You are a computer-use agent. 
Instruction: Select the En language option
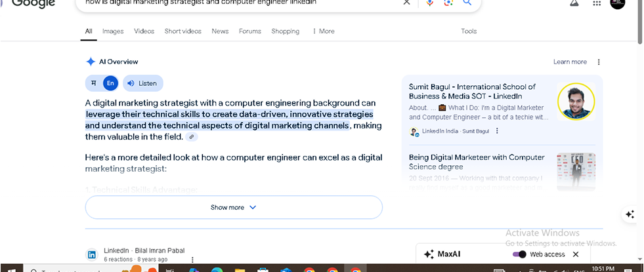(x=110, y=83)
